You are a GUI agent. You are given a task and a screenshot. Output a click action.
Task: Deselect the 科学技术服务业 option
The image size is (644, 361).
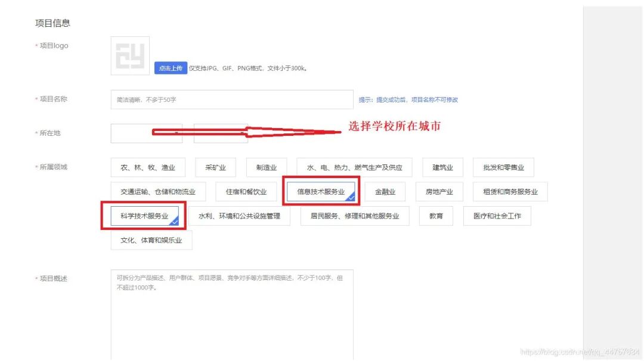147,216
